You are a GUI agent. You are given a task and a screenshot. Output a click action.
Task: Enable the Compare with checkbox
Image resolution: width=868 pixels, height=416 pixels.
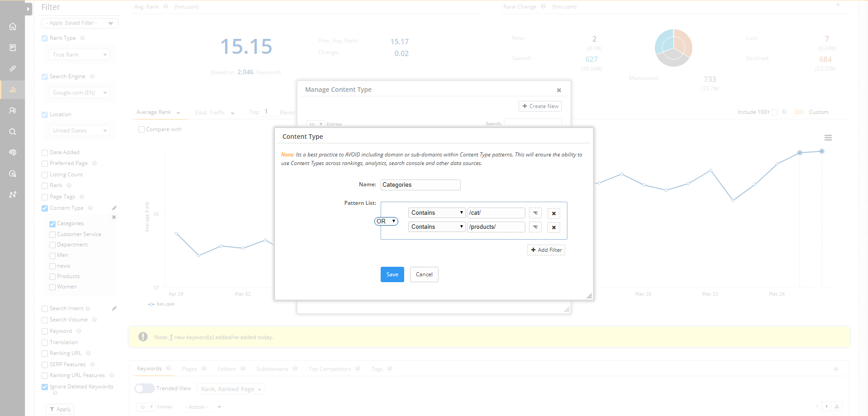point(142,129)
